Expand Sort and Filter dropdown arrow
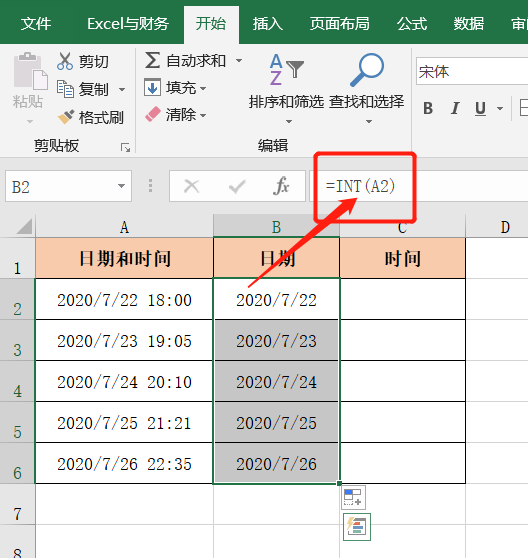 [289, 122]
